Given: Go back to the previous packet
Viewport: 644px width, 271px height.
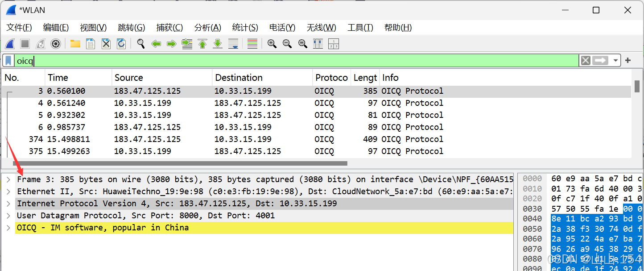Looking at the screenshot, I should click(x=156, y=44).
